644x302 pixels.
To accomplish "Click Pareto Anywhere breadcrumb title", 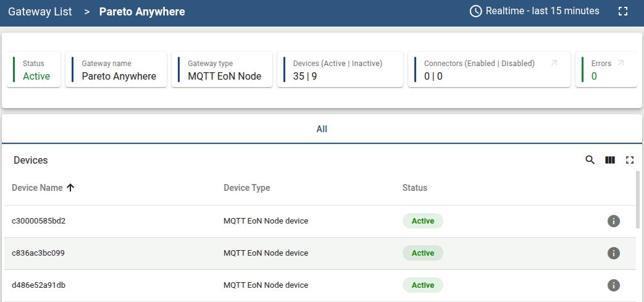I will pos(142,12).
